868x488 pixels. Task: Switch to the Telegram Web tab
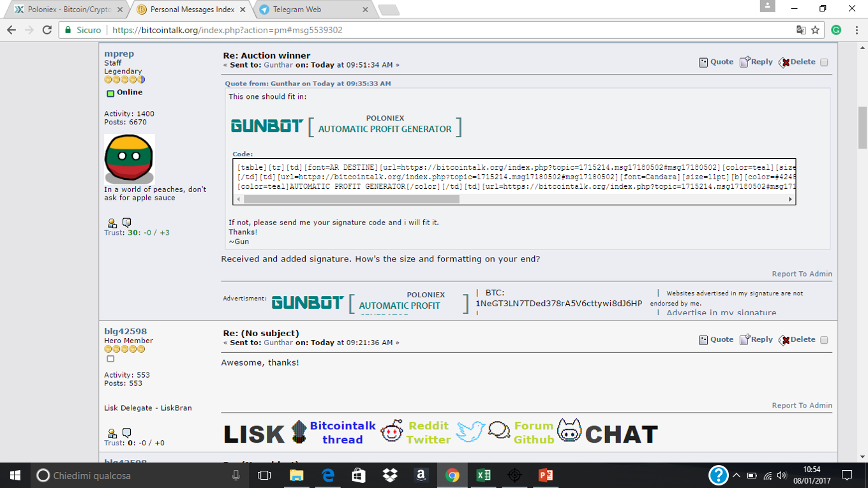[313, 10]
